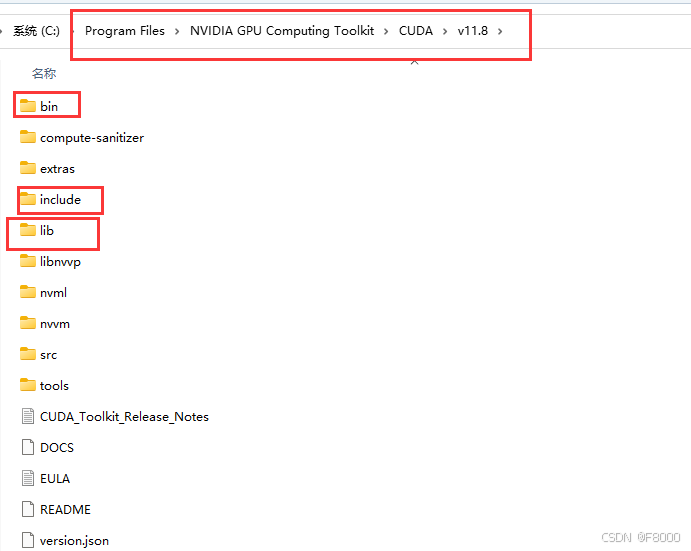Select the "lib" folder name
The height and width of the screenshot is (551, 691).
[47, 230]
